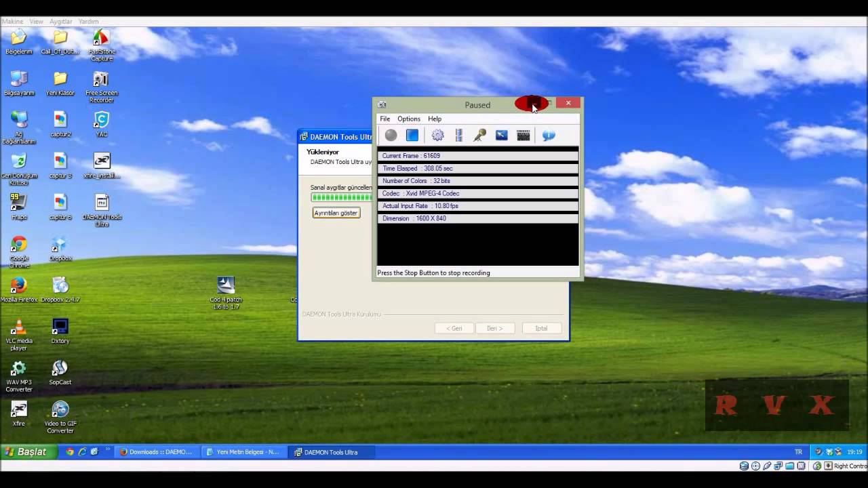The height and width of the screenshot is (488, 868).
Task: Switch to Downloads :: DAEMON taskbar button
Action: (x=156, y=452)
